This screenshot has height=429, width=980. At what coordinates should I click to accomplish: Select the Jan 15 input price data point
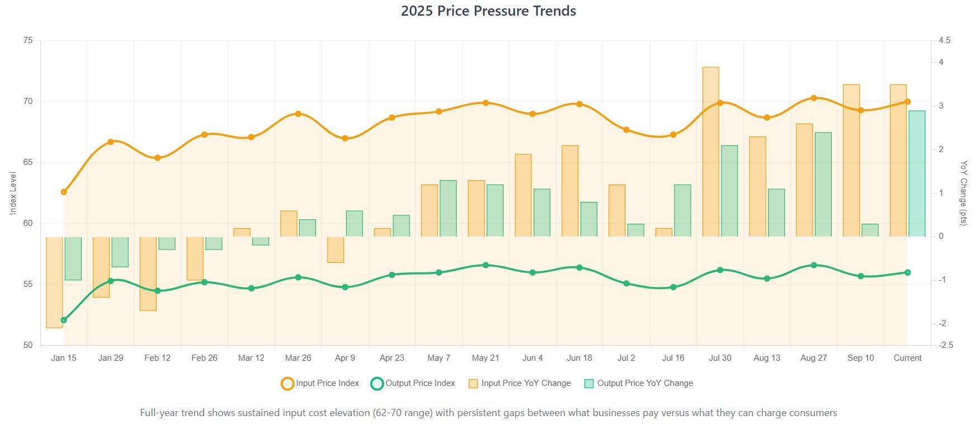coord(64,192)
